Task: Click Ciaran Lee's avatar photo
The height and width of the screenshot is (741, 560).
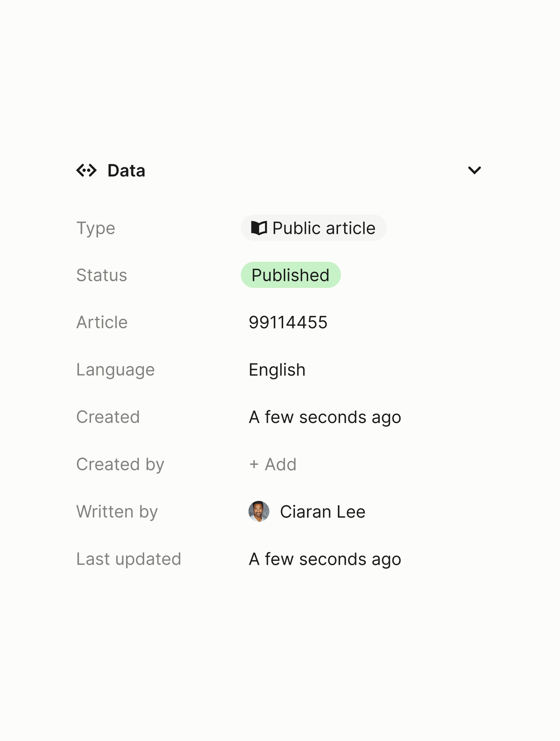Action: [x=259, y=512]
